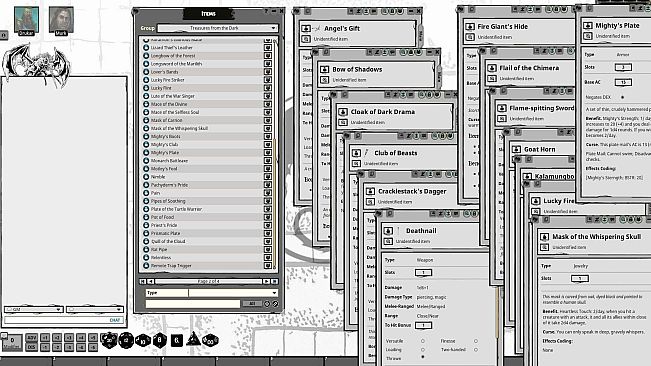
Task: Roll the percentile d00 die icon
Action: [210, 341]
